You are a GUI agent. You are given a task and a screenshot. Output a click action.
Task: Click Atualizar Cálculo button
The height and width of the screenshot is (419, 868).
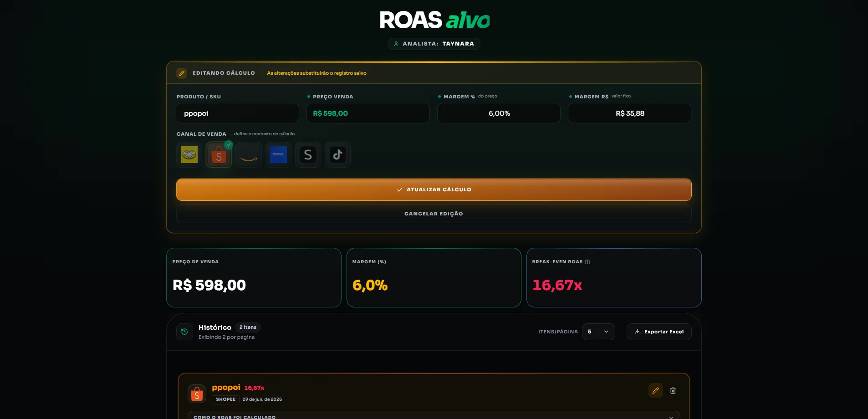[434, 189]
